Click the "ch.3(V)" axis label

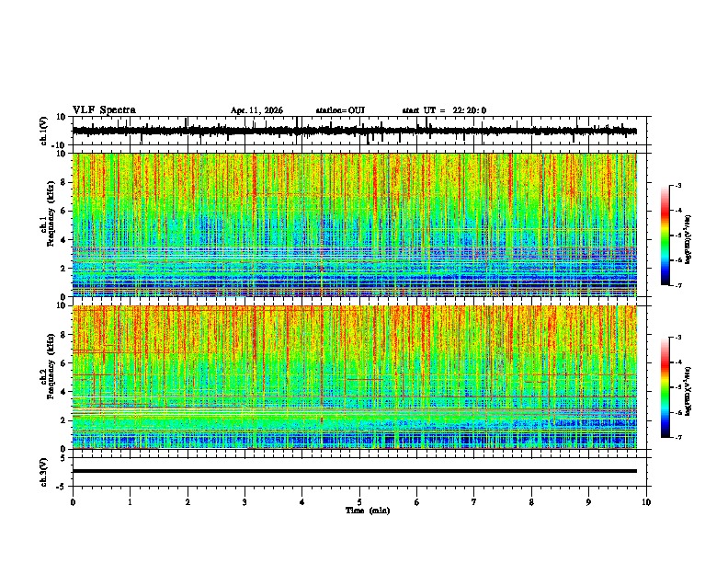(x=44, y=472)
